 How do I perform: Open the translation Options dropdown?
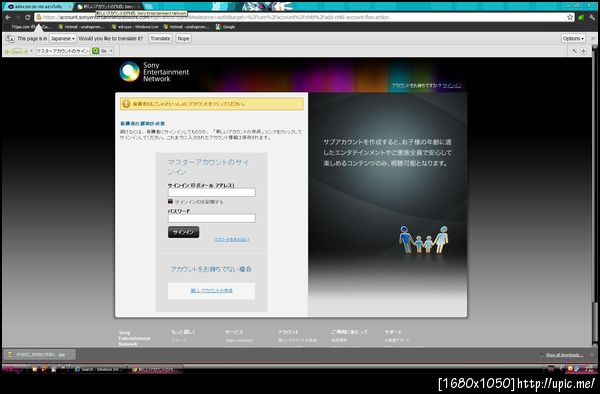pos(573,39)
